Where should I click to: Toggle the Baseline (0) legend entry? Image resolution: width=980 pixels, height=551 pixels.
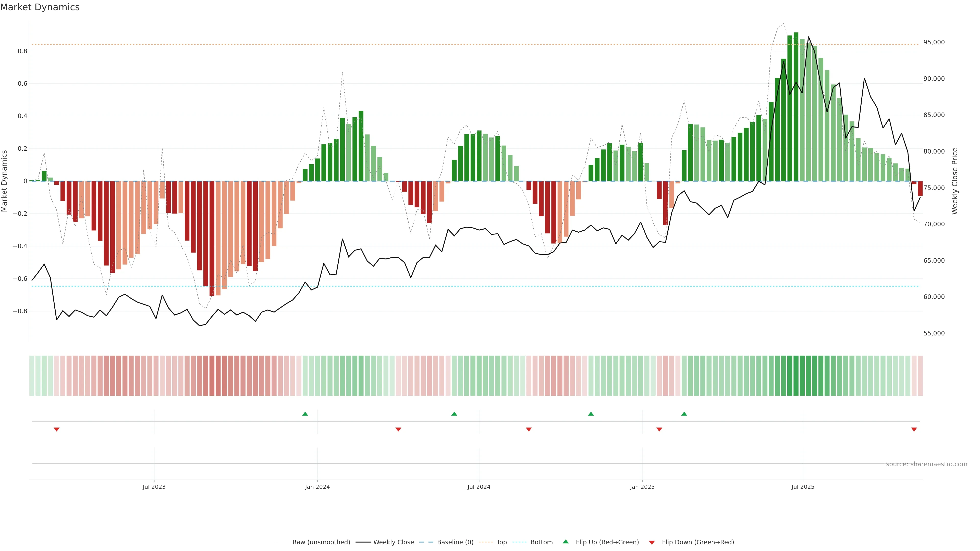[455, 542]
